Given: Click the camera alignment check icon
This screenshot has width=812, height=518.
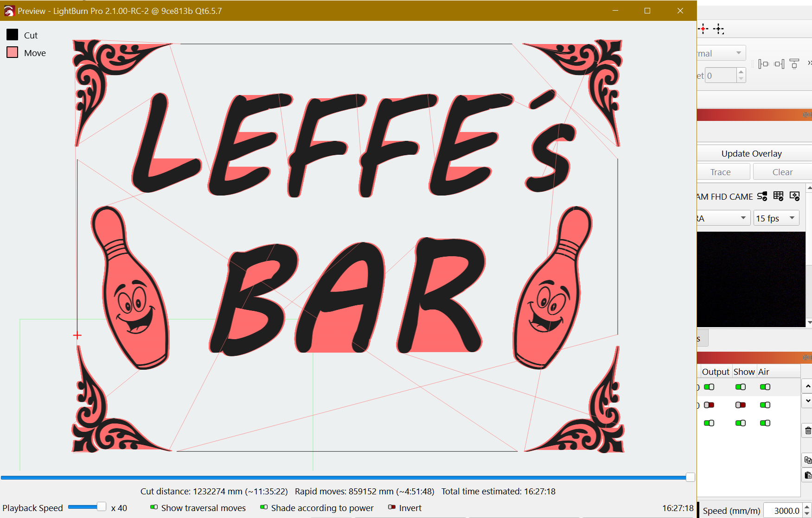Looking at the screenshot, I should pos(794,196).
